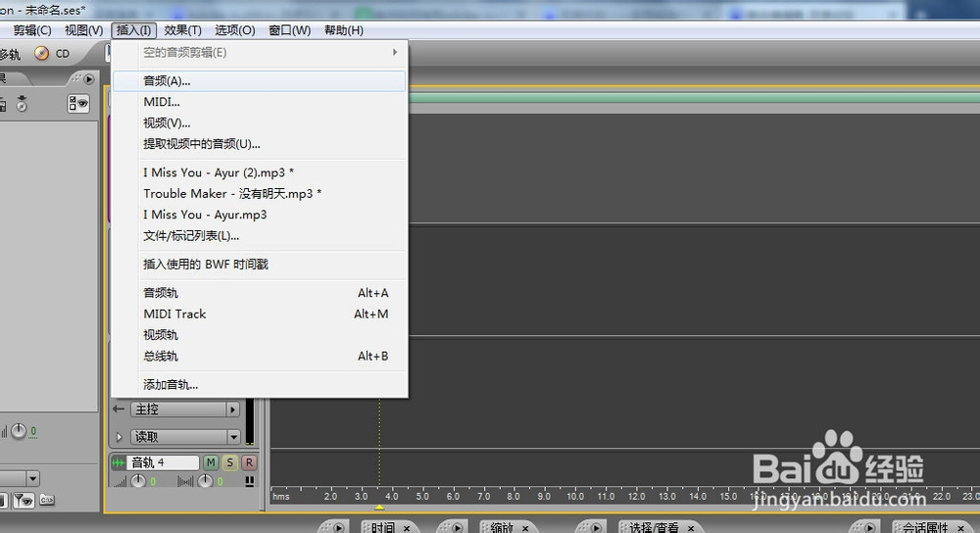Viewport: 980px width, 533px height.
Task: Add an 音频轨 via Insert menu
Action: tap(259, 292)
